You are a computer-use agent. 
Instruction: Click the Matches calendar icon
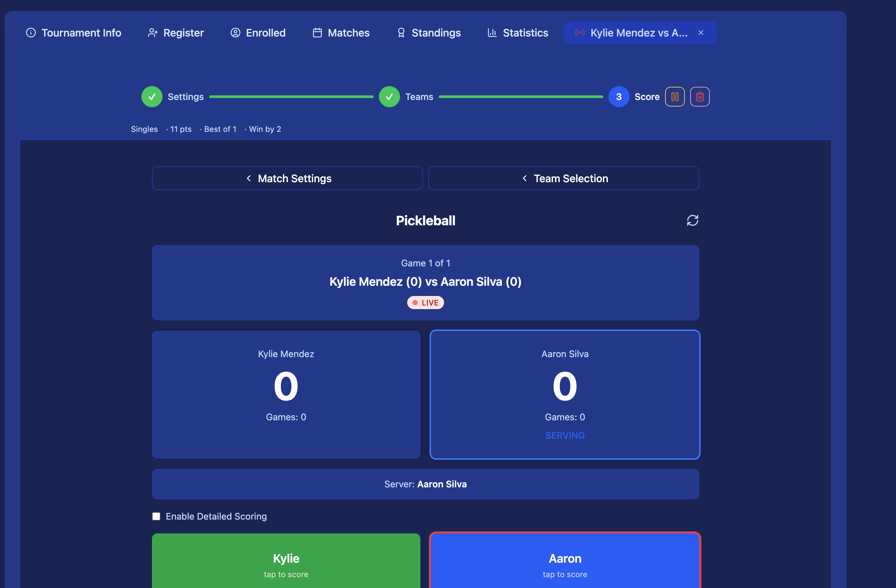click(x=317, y=33)
